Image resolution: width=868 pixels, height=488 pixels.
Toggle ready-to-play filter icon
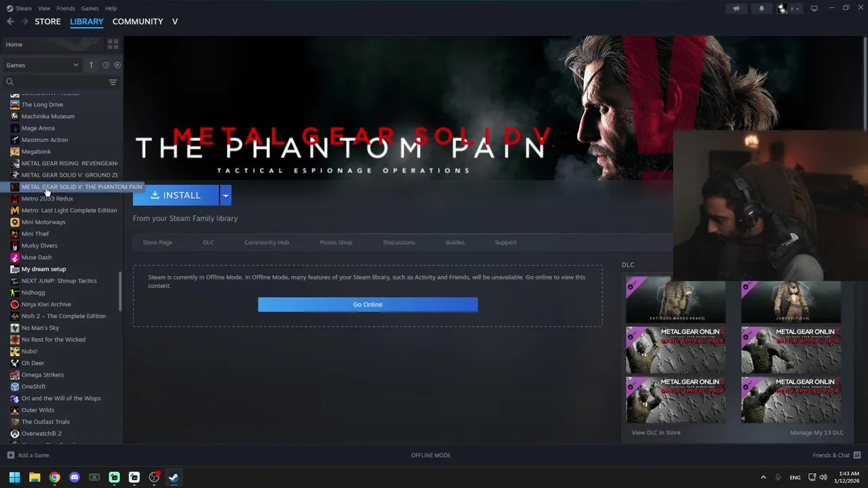click(117, 65)
